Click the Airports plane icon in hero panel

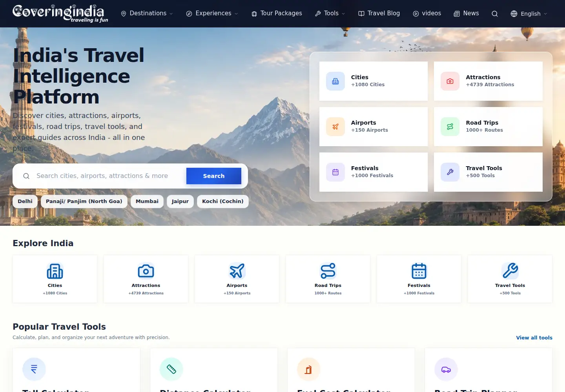point(335,127)
